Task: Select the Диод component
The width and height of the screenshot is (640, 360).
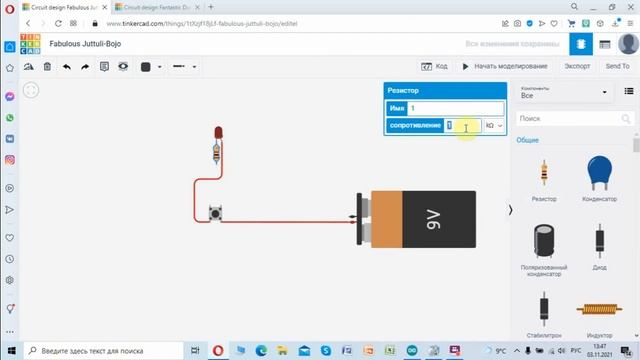Action: [x=599, y=247]
